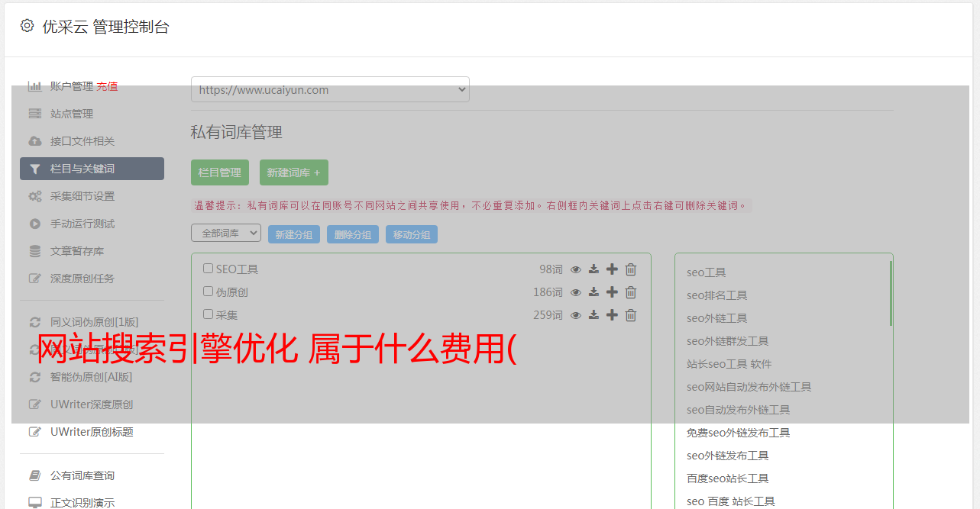The image size is (980, 509).
Task: Click the 新建分组 button
Action: click(294, 234)
